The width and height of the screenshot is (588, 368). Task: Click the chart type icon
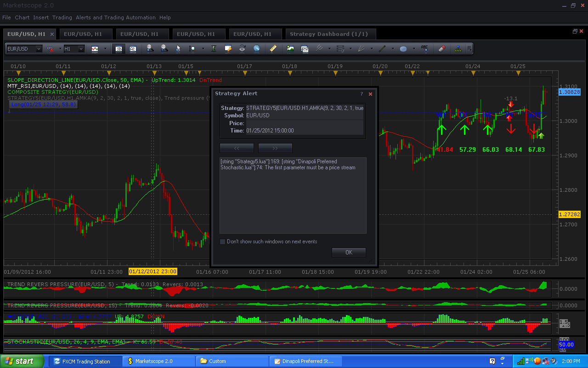[x=95, y=48]
